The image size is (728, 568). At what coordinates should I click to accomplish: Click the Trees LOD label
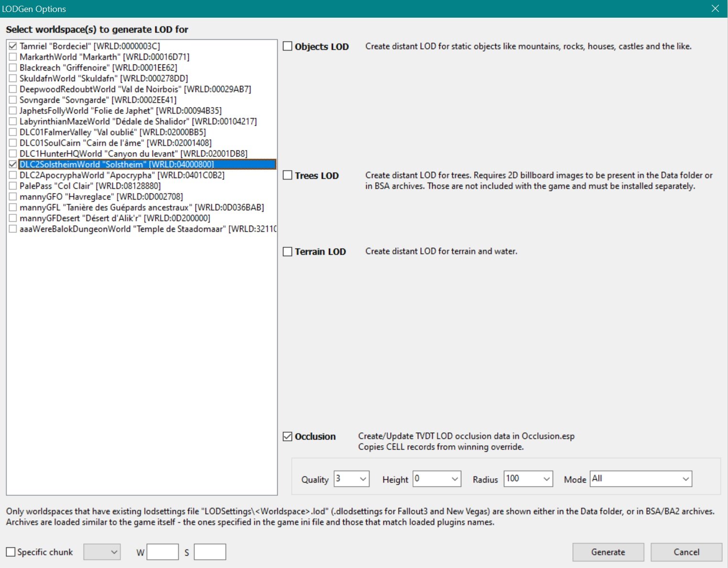316,175
